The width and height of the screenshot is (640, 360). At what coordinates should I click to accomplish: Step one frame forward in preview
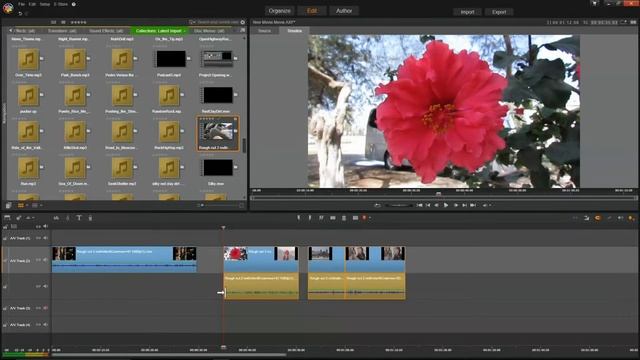[456, 205]
